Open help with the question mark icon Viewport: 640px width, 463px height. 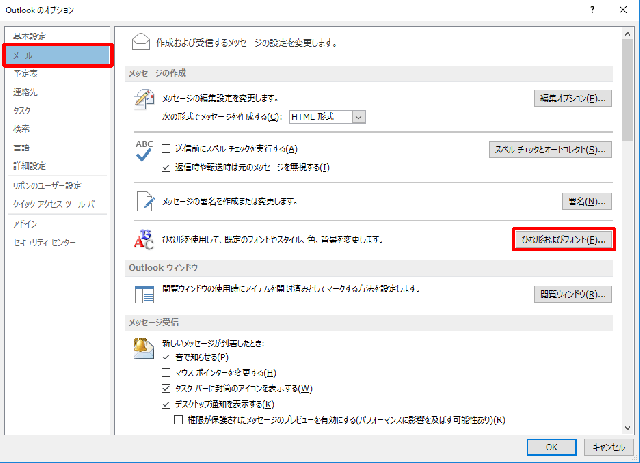pos(592,10)
